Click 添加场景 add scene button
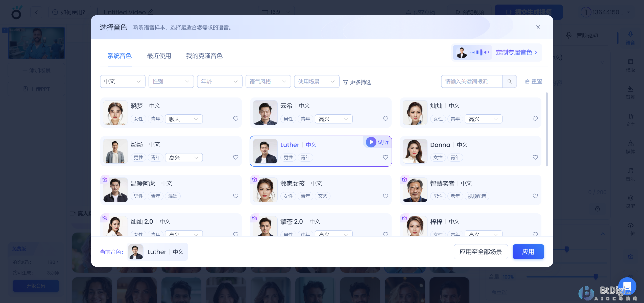Screen dimensions: 644x303 pos(36,70)
